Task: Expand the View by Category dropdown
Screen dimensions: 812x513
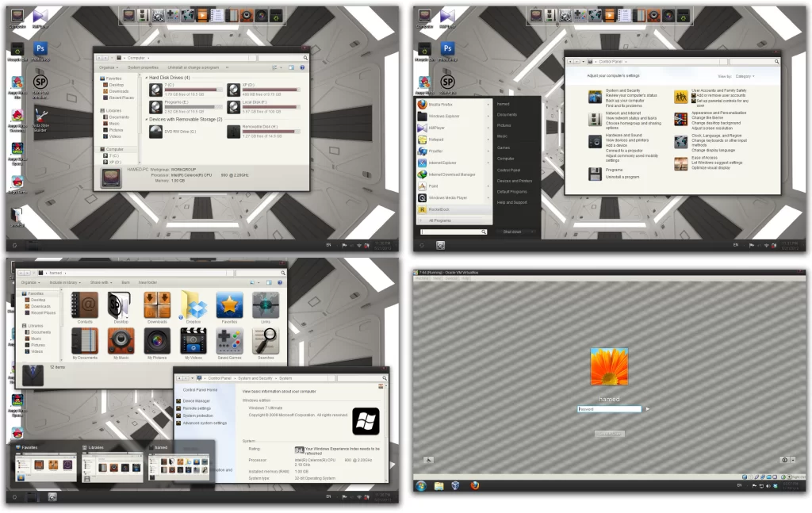Action: click(744, 76)
